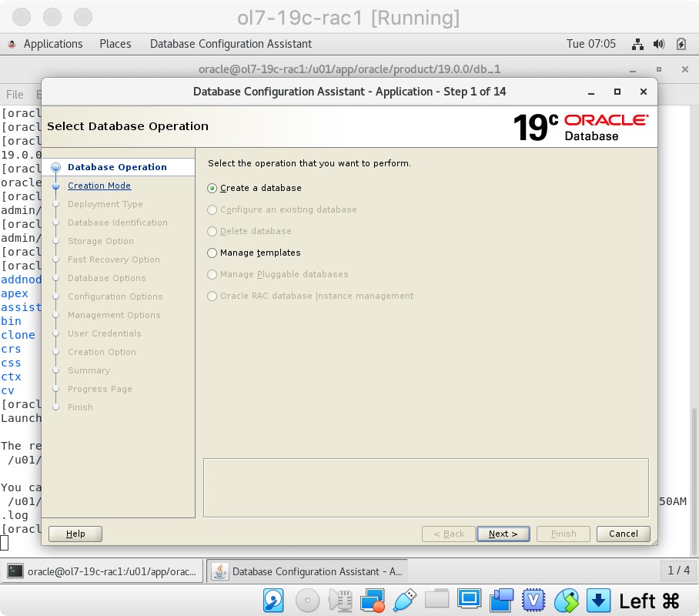Click the terminal window vertical scrollbar

[x=694, y=480]
